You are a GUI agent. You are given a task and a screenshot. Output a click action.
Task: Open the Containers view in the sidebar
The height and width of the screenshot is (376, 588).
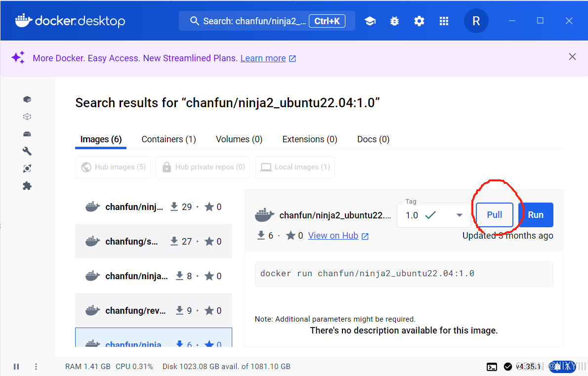coord(27,99)
